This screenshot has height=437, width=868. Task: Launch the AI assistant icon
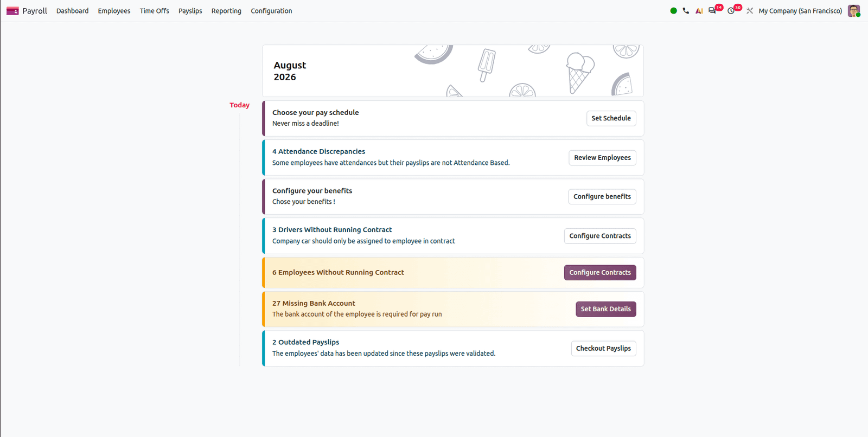[699, 11]
